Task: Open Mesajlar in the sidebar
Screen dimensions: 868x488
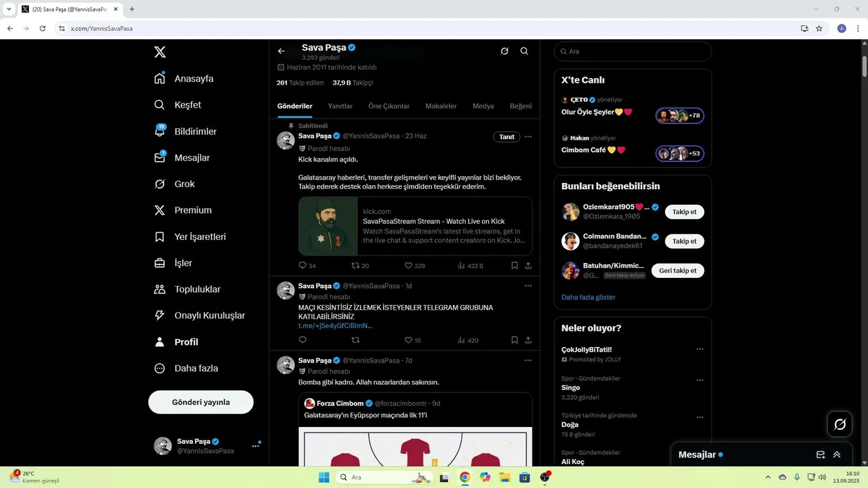Action: pyautogui.click(x=182, y=158)
